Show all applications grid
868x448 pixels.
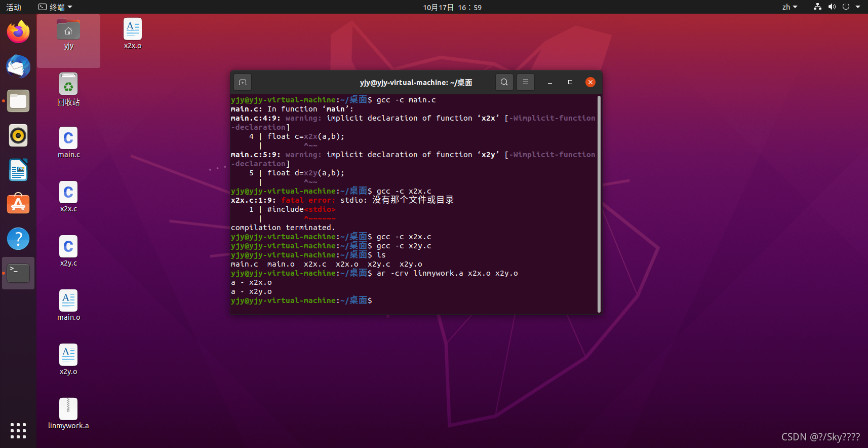pos(18,431)
